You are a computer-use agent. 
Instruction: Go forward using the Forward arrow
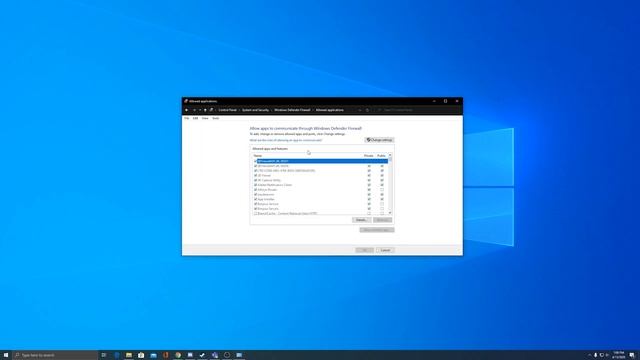[x=194, y=110]
